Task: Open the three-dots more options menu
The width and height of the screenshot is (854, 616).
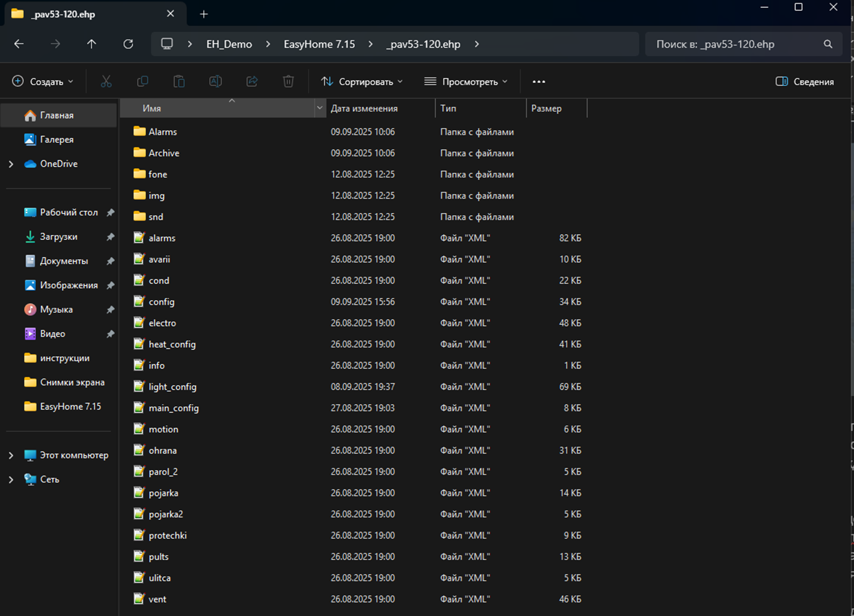Action: [x=539, y=82]
